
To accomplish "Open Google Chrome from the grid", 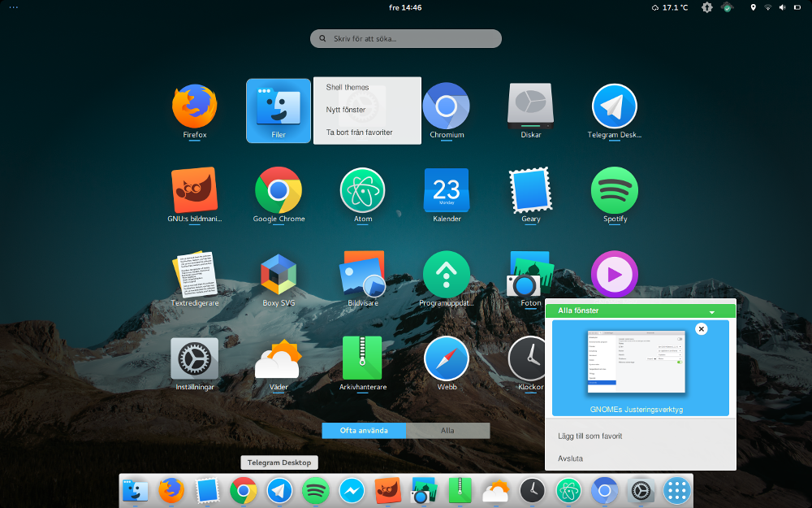I will click(279, 195).
